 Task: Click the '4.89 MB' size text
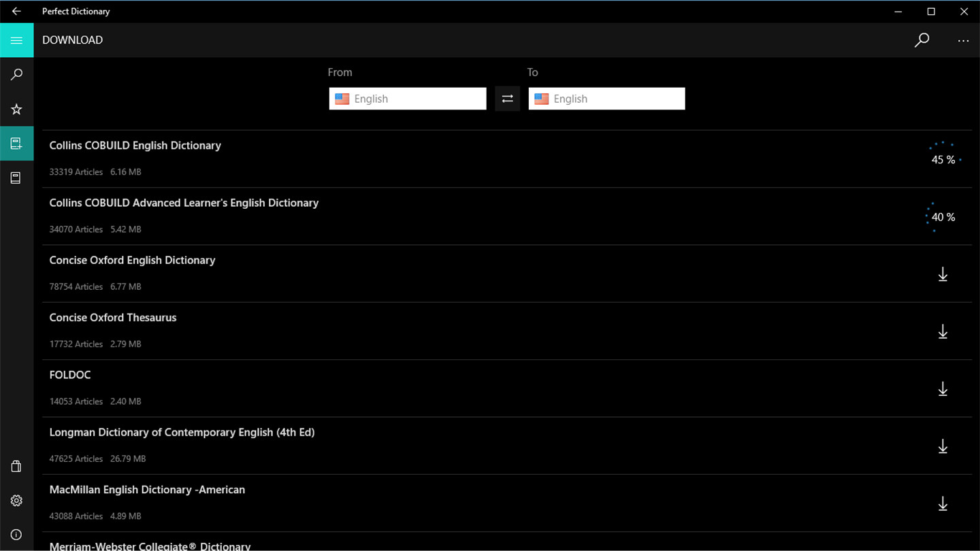126,516
